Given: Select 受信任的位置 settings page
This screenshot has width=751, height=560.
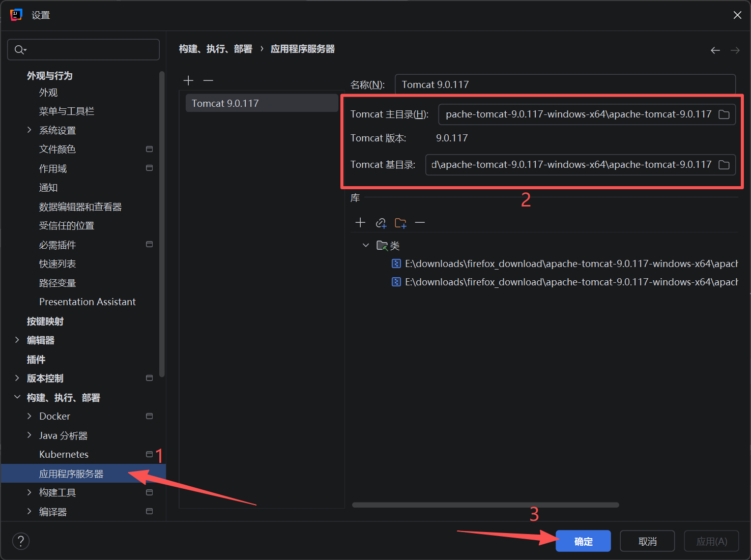Looking at the screenshot, I should tap(67, 226).
